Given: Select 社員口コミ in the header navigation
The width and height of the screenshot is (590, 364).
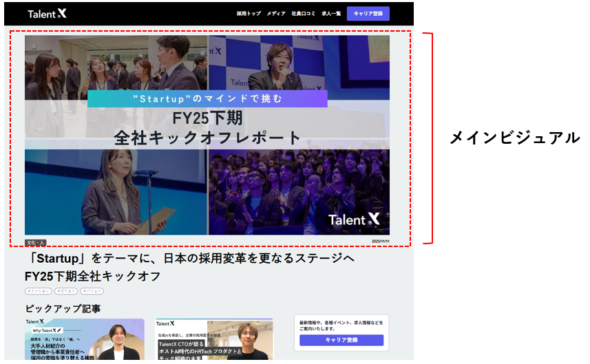Looking at the screenshot, I should pyautogui.click(x=303, y=14).
